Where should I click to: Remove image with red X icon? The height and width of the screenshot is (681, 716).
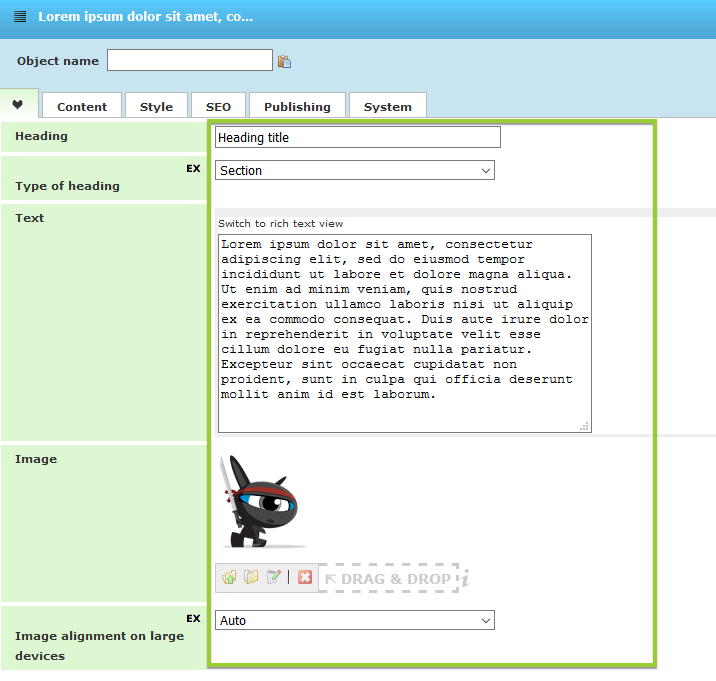(305, 578)
